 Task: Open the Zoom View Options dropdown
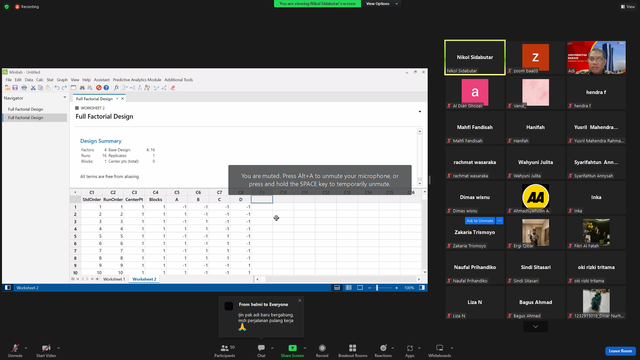tap(382, 4)
